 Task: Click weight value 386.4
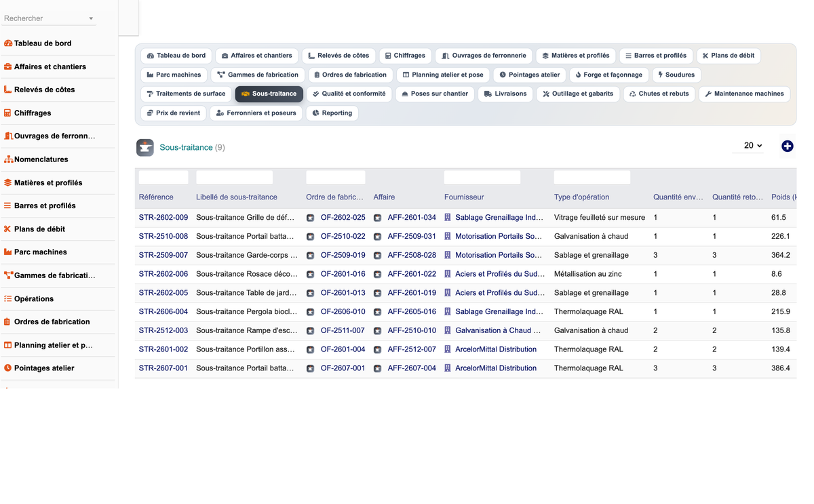click(781, 368)
